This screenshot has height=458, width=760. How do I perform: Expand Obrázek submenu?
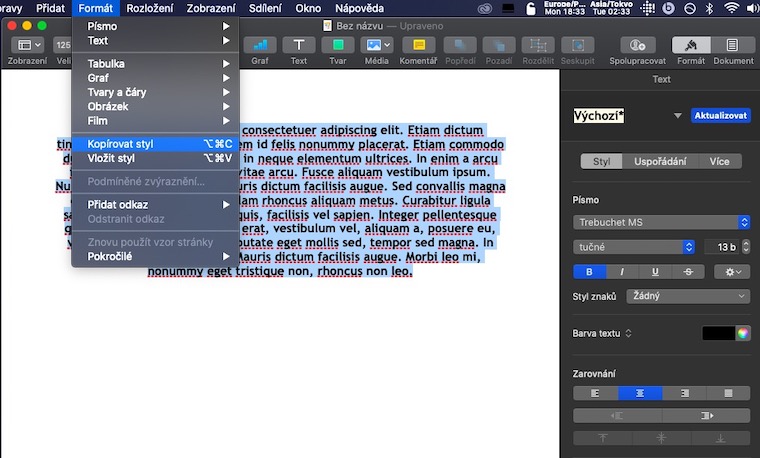coord(156,107)
